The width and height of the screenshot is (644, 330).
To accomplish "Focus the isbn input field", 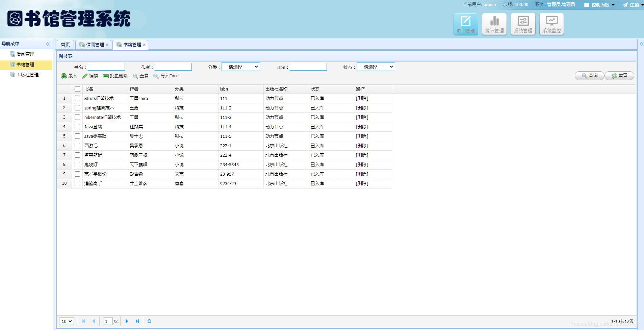I will point(308,67).
